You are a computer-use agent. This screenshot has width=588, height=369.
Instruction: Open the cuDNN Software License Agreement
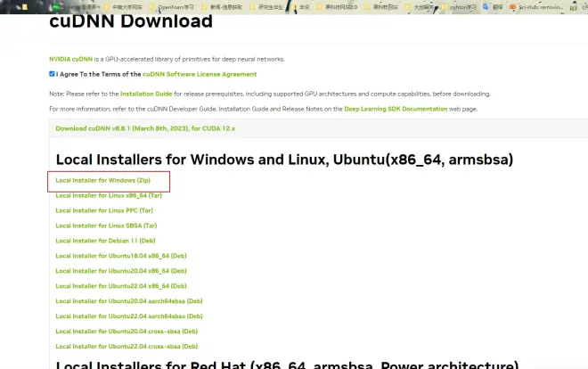coord(200,74)
